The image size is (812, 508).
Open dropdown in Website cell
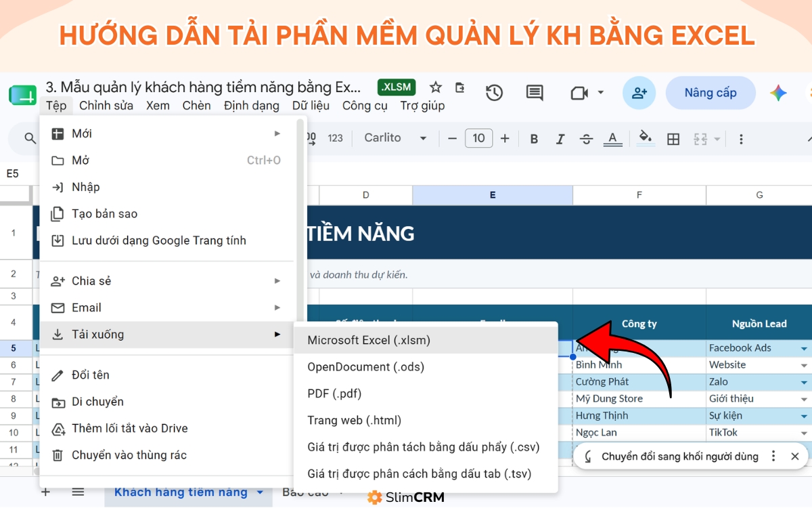(x=804, y=365)
